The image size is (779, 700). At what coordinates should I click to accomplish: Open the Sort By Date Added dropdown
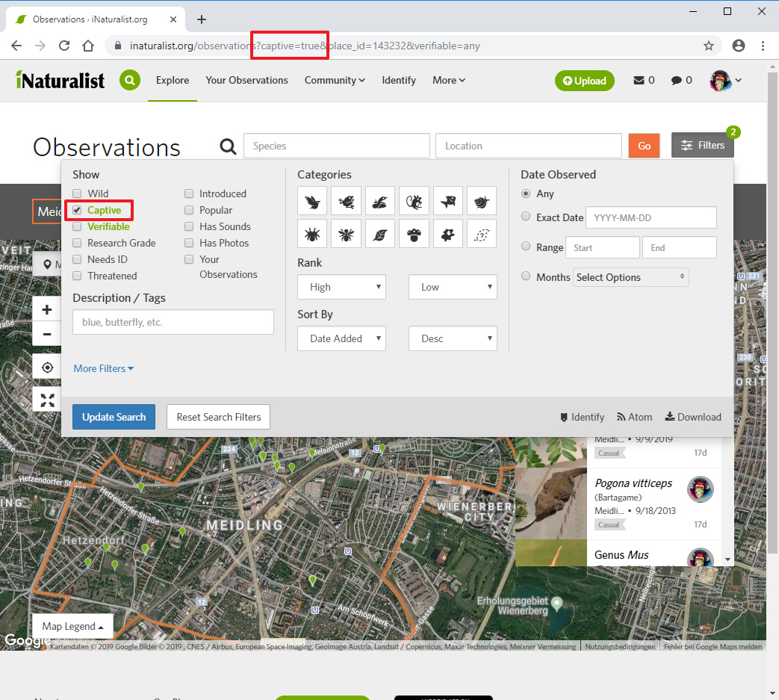click(x=342, y=338)
